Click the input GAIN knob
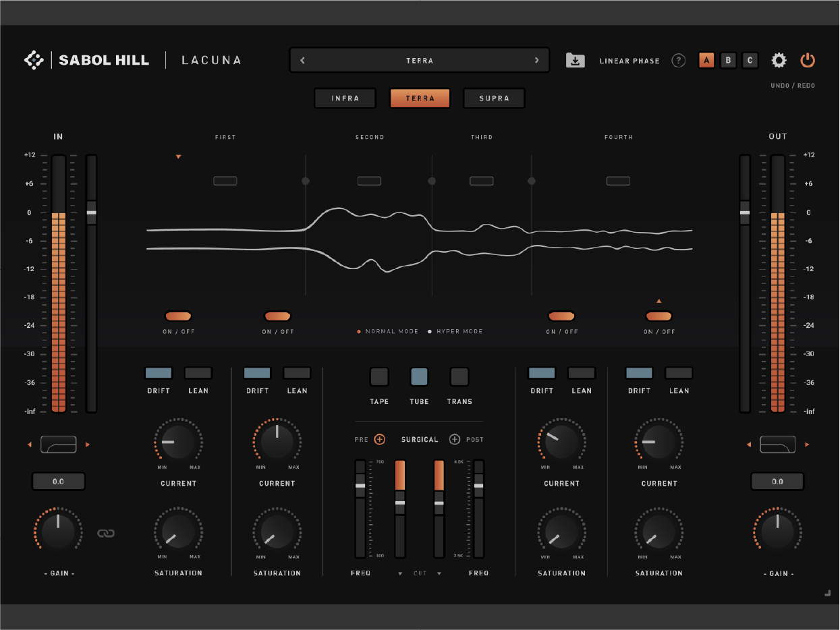Viewport: 840px width, 630px height. 59,532
